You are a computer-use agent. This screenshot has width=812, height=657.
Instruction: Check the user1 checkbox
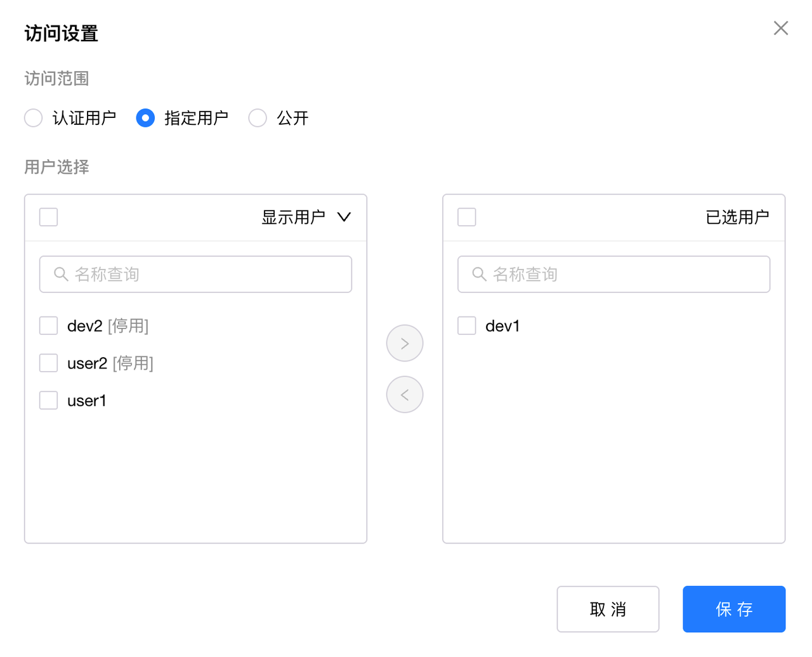49,401
